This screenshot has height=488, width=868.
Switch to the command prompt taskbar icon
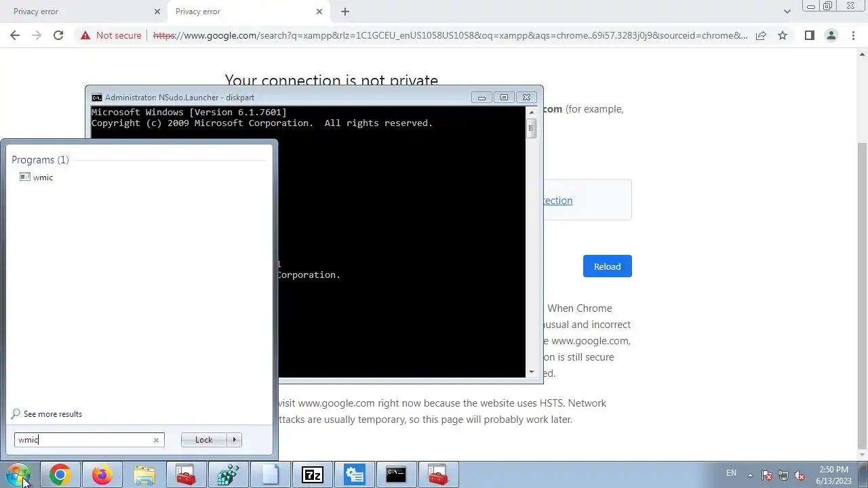click(x=396, y=475)
